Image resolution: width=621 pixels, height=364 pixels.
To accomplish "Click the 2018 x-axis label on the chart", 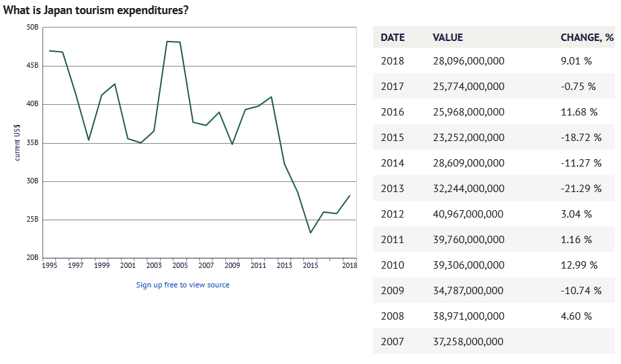I will (x=349, y=266).
